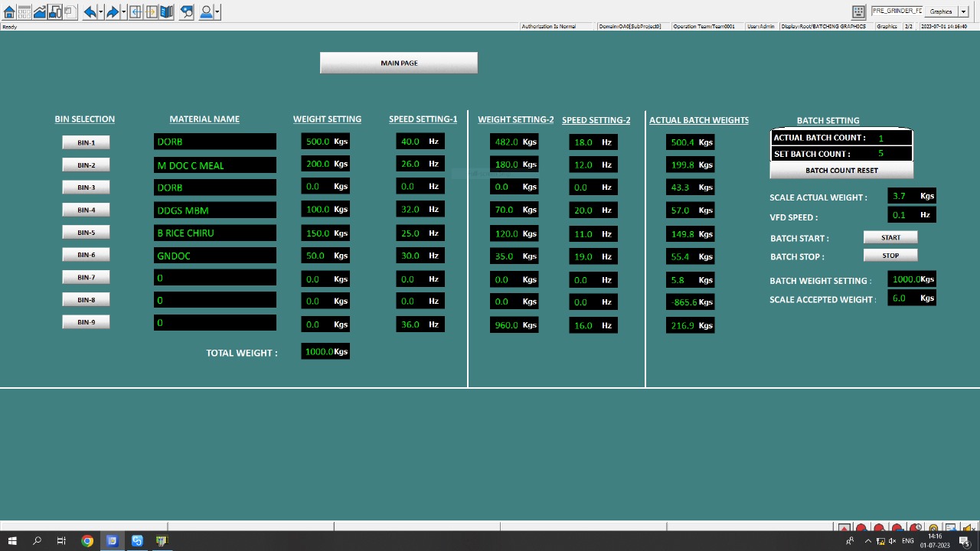Click the blue forward arrow icon

click(112, 11)
